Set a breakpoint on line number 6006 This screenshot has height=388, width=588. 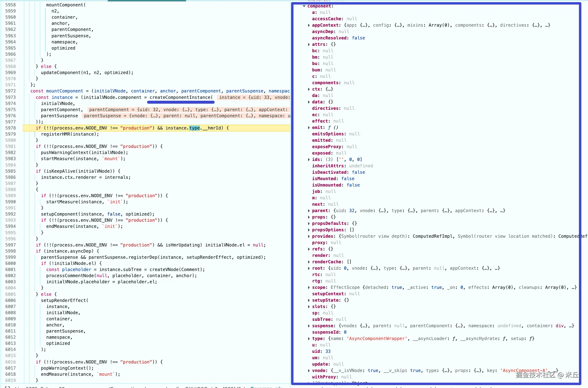point(10,301)
